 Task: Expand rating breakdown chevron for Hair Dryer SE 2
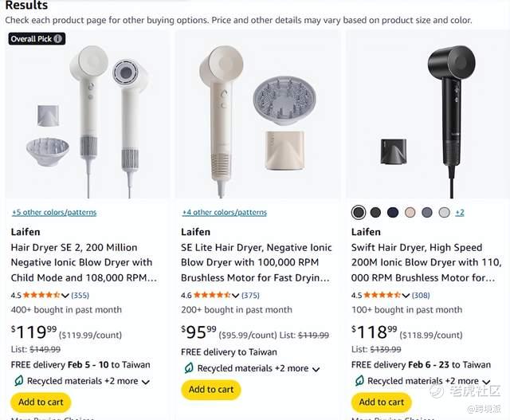(66, 296)
